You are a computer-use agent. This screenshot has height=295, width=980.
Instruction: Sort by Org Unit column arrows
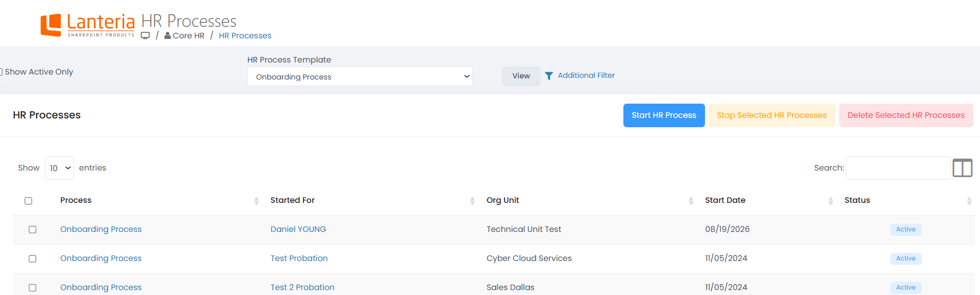pos(691,201)
